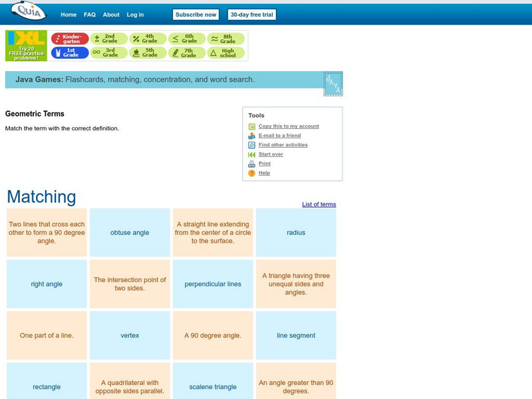The height and width of the screenshot is (399, 532).
Task: Click the Quia logo
Action: [29, 11]
